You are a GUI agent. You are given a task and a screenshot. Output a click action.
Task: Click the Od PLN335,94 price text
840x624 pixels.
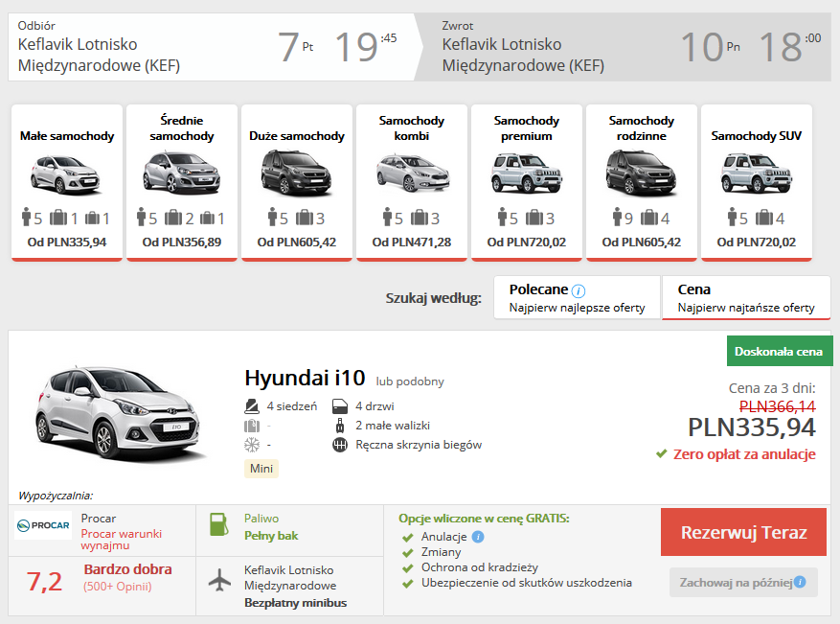67,243
